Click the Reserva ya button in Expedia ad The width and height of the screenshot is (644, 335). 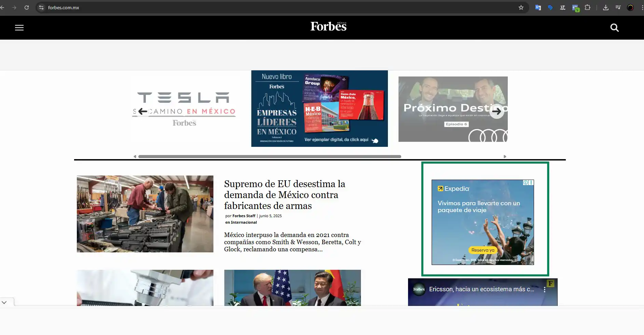[483, 250]
